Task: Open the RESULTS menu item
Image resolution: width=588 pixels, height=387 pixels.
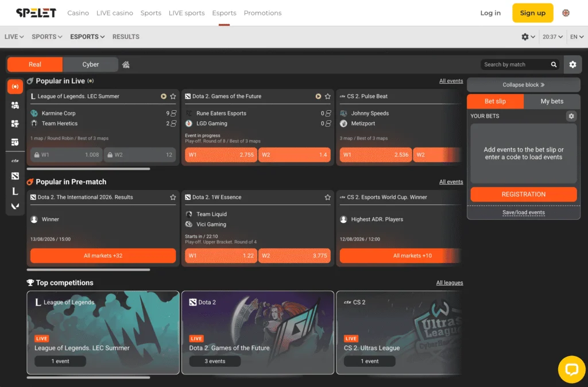Action: [x=126, y=37]
